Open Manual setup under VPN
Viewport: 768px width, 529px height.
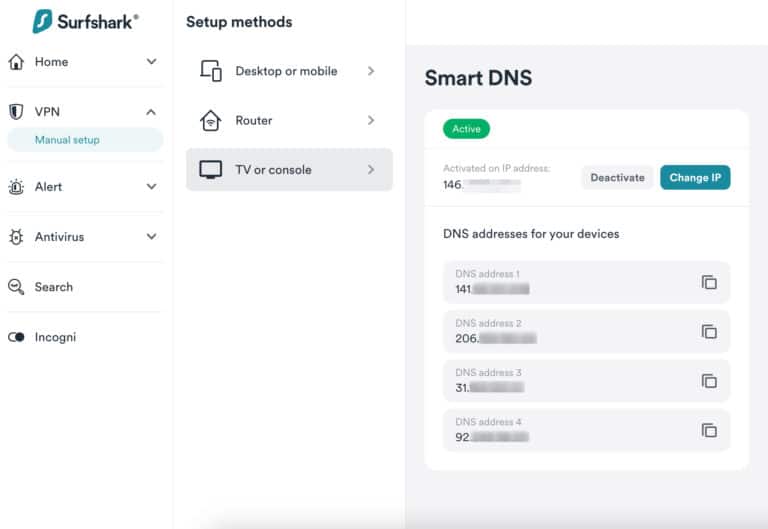(x=68, y=140)
